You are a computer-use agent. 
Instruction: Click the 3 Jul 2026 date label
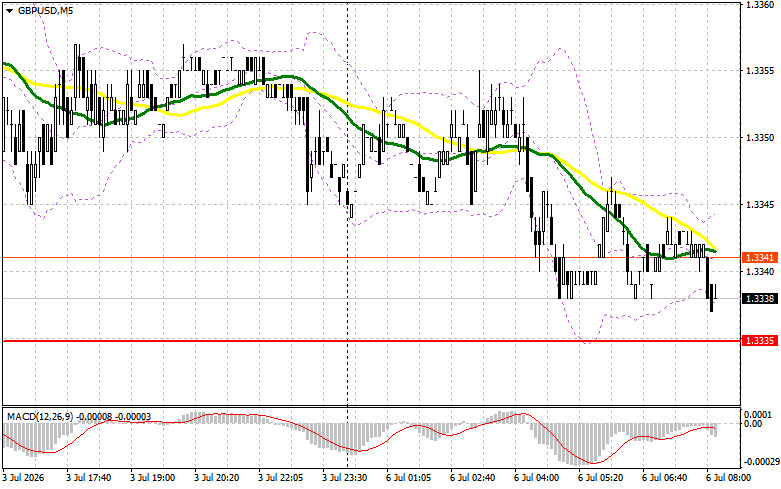(23, 478)
